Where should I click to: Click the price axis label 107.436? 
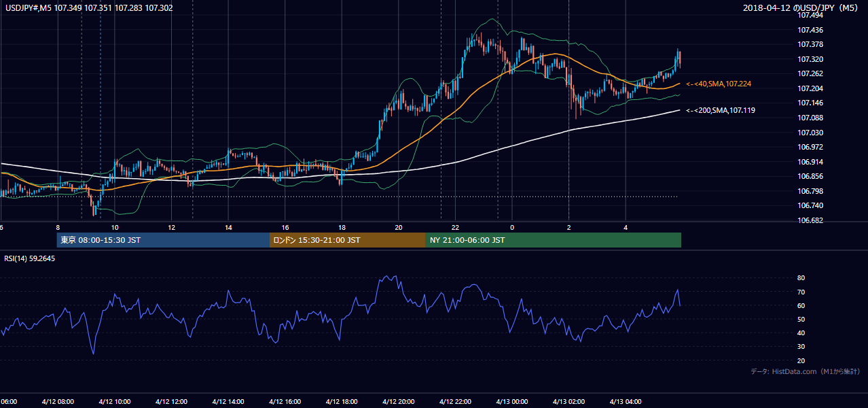point(810,30)
